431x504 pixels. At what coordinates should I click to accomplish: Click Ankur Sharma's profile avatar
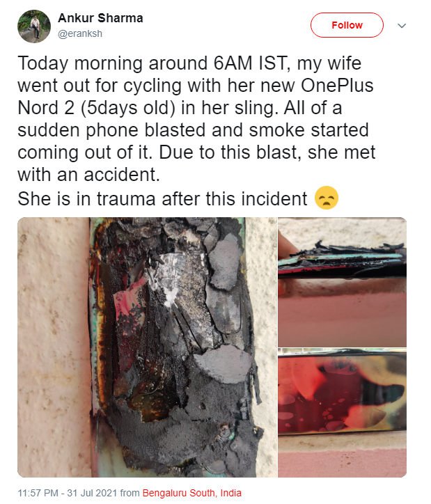tap(34, 26)
